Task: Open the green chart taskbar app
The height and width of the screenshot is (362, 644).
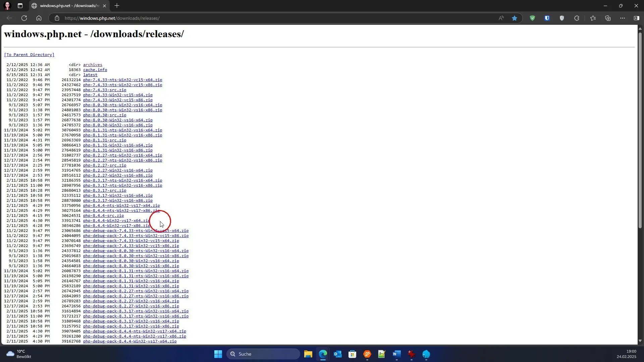Action: (382, 354)
